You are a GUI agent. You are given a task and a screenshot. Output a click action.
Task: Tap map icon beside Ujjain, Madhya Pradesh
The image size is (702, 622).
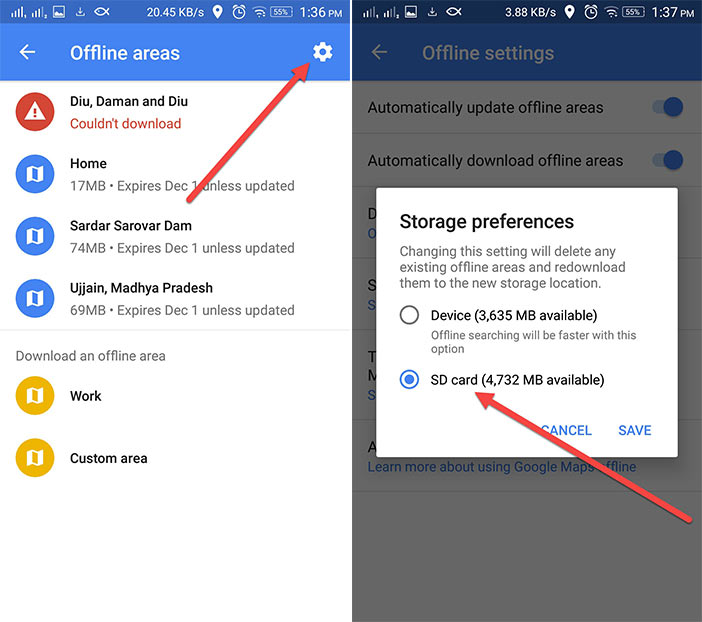click(x=35, y=298)
